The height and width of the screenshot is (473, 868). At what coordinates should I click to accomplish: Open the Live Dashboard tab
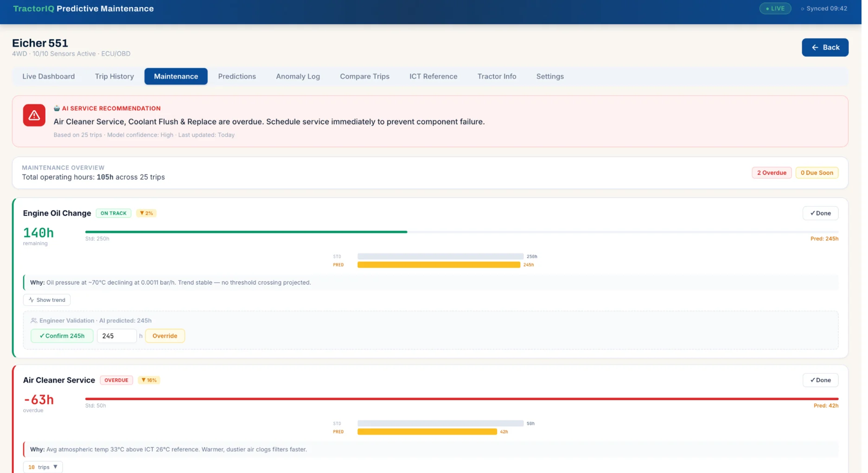[49, 77]
